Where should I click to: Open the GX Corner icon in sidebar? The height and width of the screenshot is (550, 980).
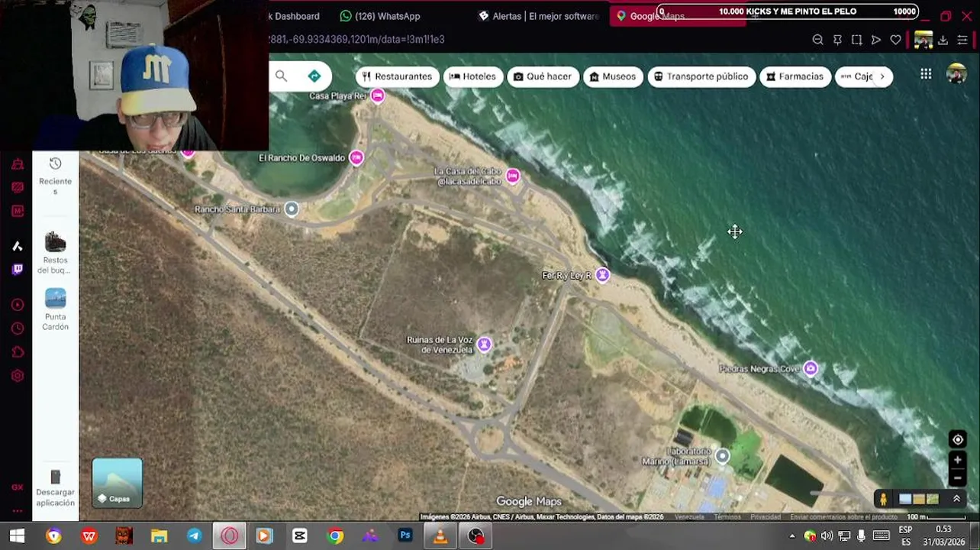click(x=18, y=487)
